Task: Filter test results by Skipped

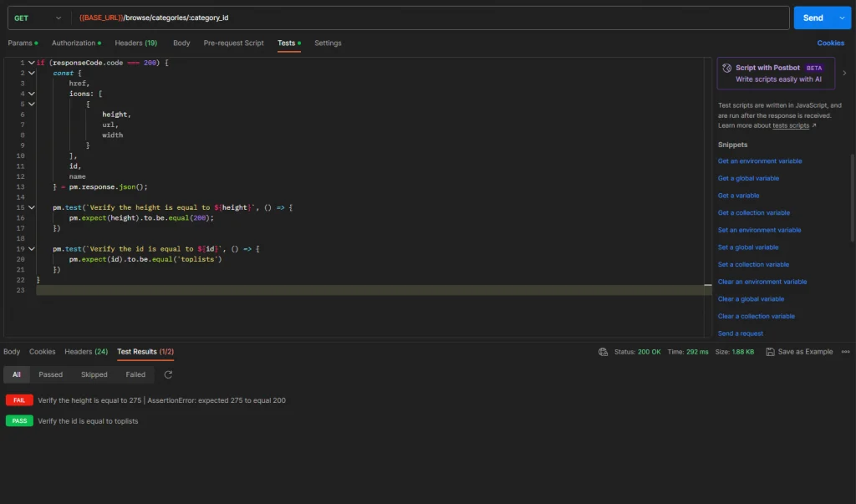Action: point(94,374)
